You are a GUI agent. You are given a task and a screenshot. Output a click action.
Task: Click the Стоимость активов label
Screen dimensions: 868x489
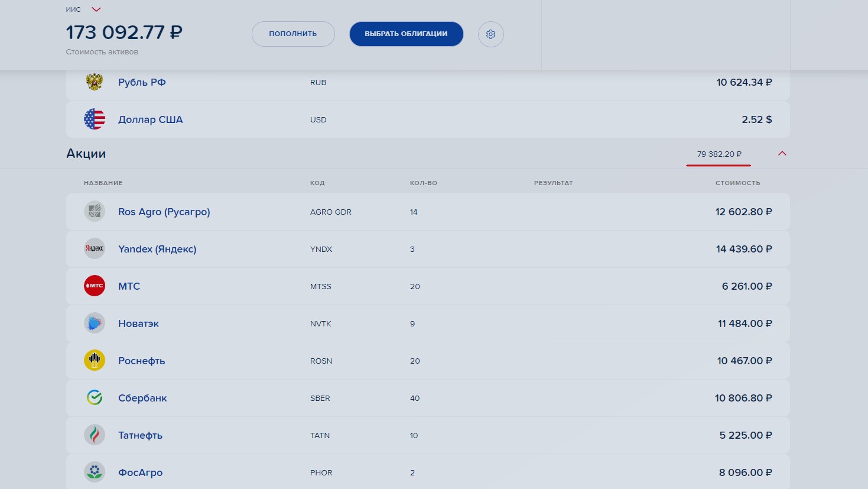pos(102,52)
